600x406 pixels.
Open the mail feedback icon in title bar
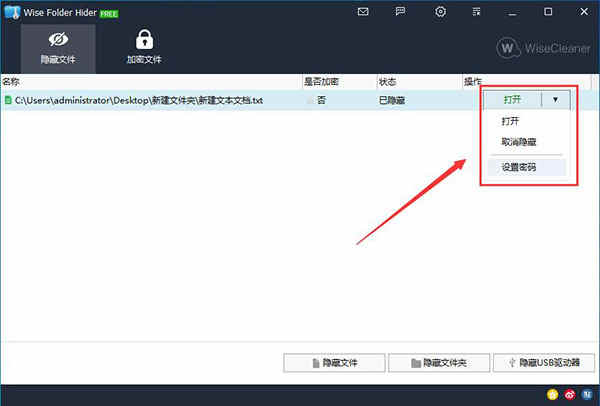pyautogui.click(x=363, y=12)
